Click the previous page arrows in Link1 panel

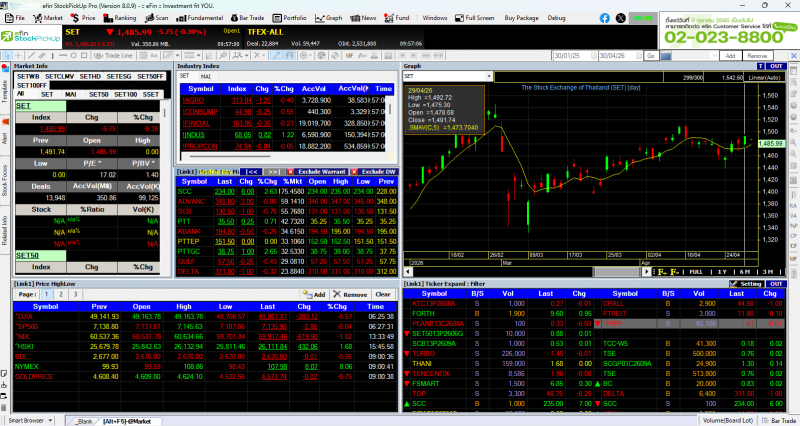(x=254, y=172)
